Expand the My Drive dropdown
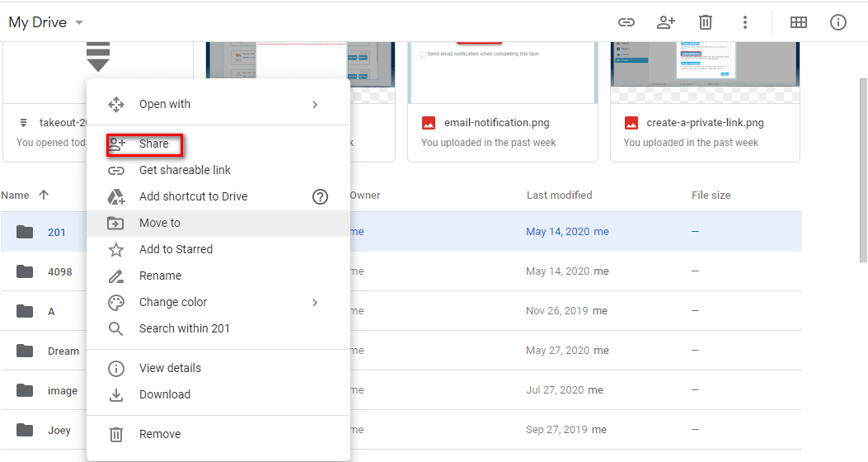Viewport: 868px width, 462px height. 79,23
